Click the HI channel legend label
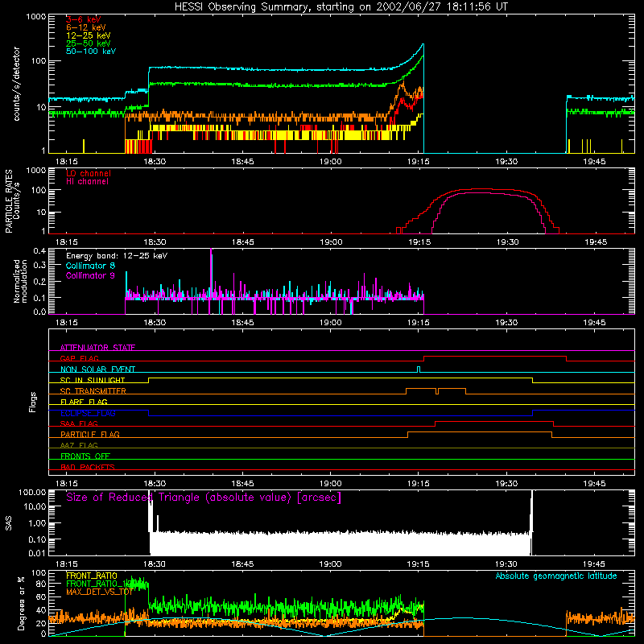644x644 pixels. pos(87,182)
